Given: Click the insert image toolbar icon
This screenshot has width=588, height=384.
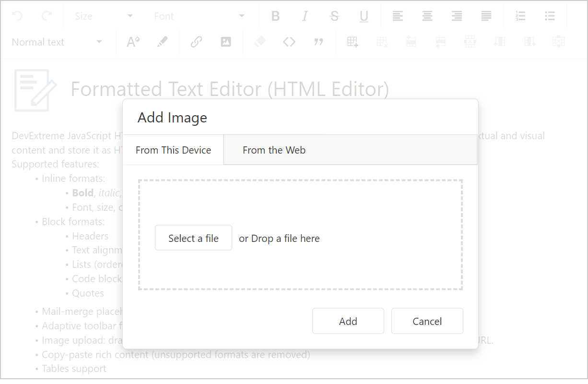Looking at the screenshot, I should click(x=226, y=42).
